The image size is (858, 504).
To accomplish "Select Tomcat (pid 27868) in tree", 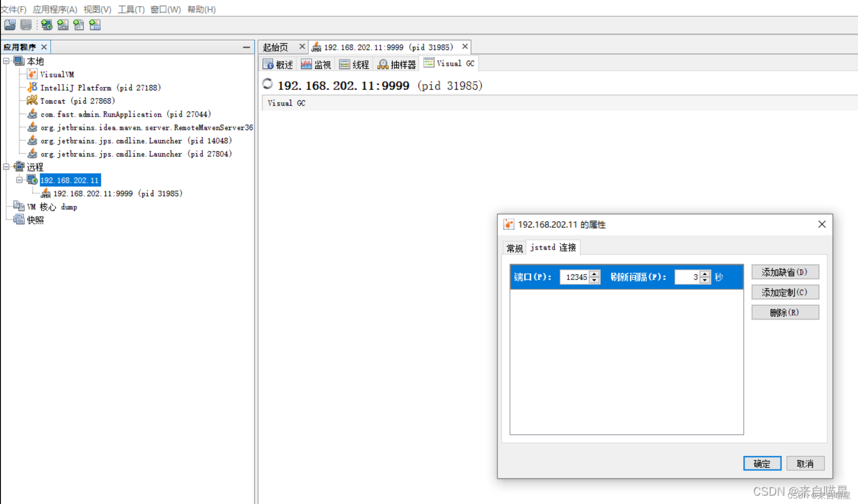I will point(77,101).
